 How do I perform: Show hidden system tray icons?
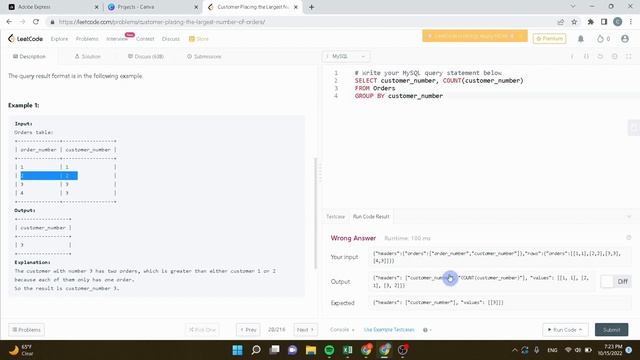514,350
